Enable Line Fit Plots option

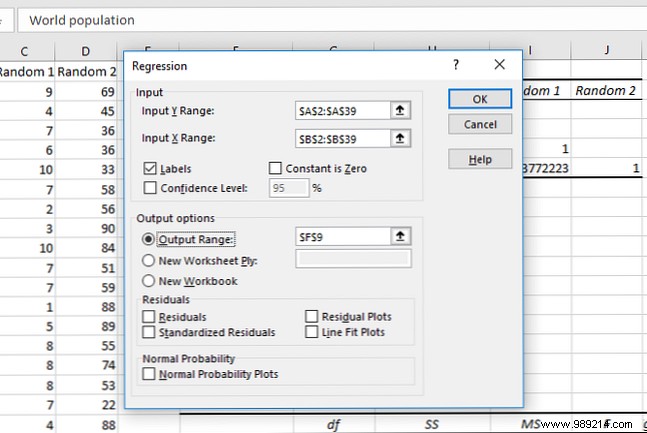pos(312,331)
